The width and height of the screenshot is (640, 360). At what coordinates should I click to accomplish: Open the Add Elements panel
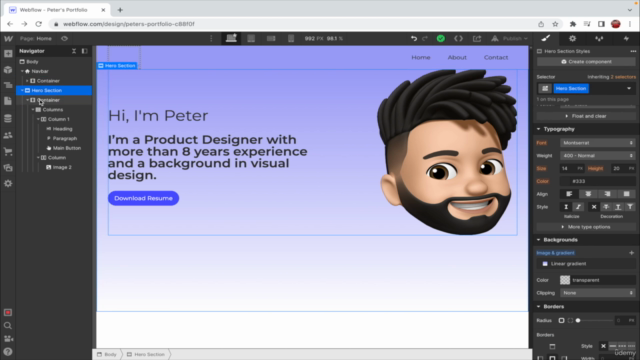tap(8, 54)
